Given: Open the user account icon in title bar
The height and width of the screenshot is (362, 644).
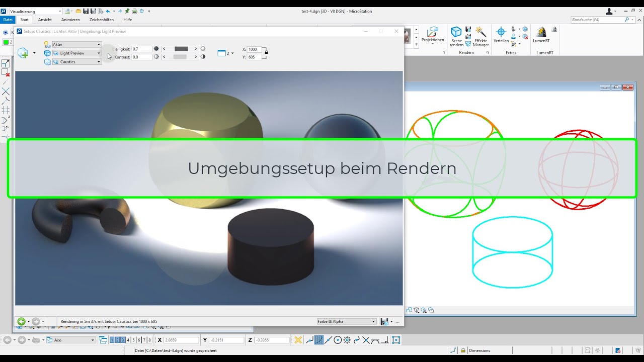Looking at the screenshot, I should point(609,11).
